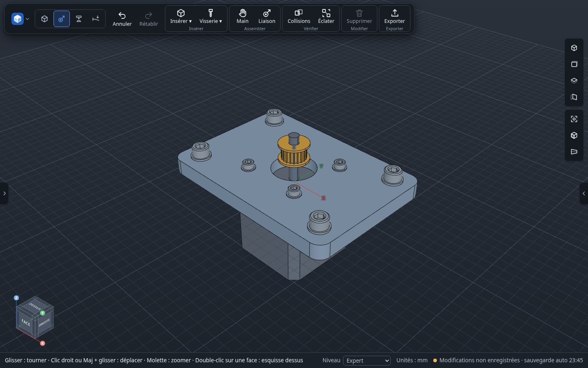This screenshot has height=368, width=588.
Task: Click the Exporter upload button
Action: (394, 17)
